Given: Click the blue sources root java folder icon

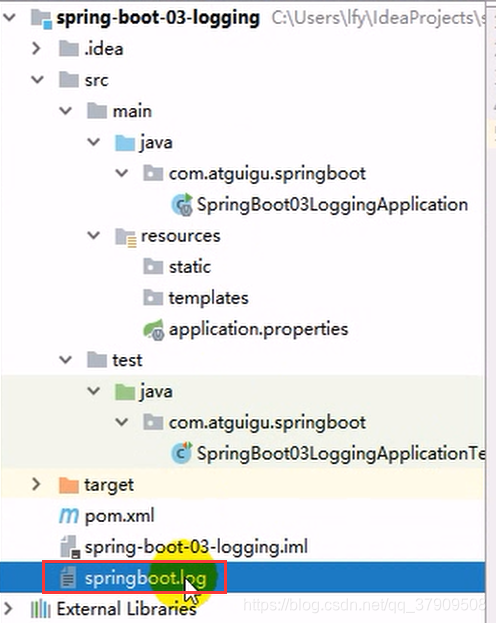Looking at the screenshot, I should [125, 142].
